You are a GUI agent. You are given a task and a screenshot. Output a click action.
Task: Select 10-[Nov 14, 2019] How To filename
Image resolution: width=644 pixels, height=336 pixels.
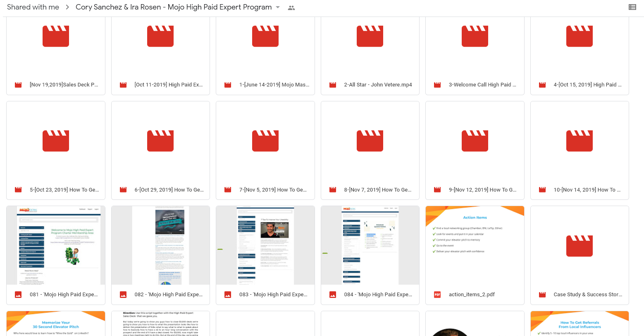point(587,190)
